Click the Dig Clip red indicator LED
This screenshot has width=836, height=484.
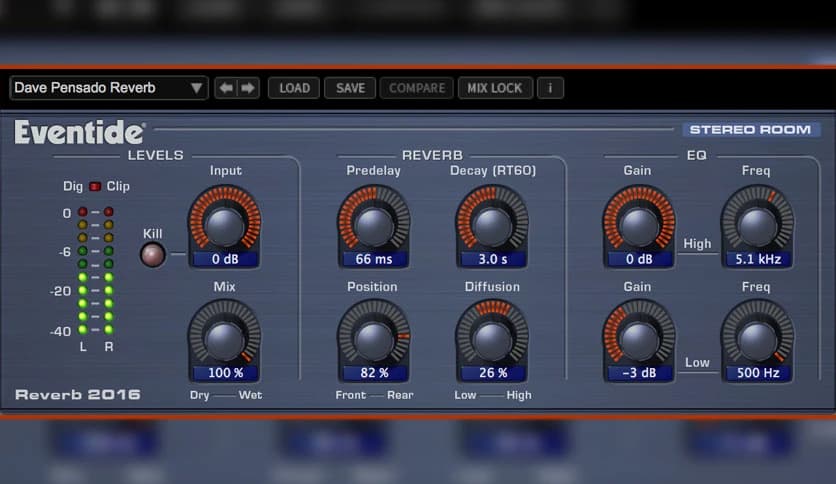(95, 186)
